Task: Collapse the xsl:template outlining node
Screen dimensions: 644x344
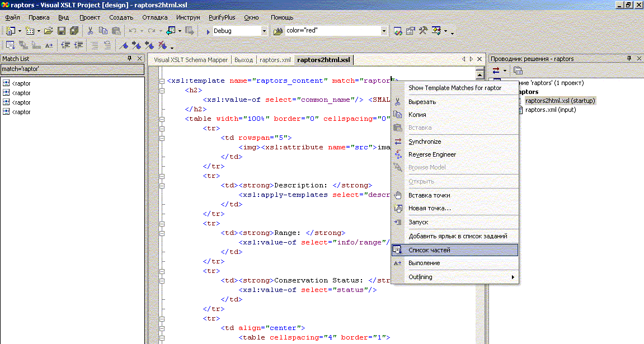Action: [x=161, y=81]
